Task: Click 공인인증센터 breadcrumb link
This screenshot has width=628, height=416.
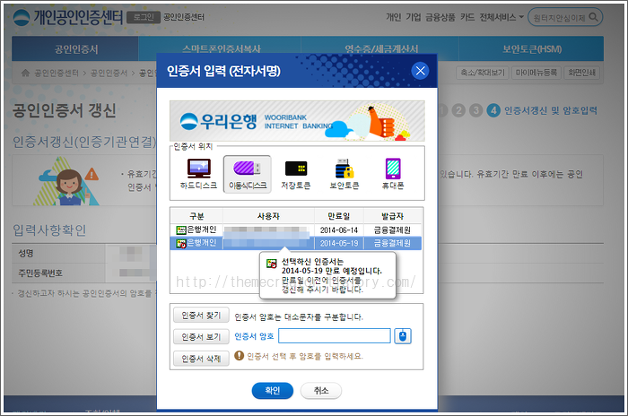Action: coord(56,73)
